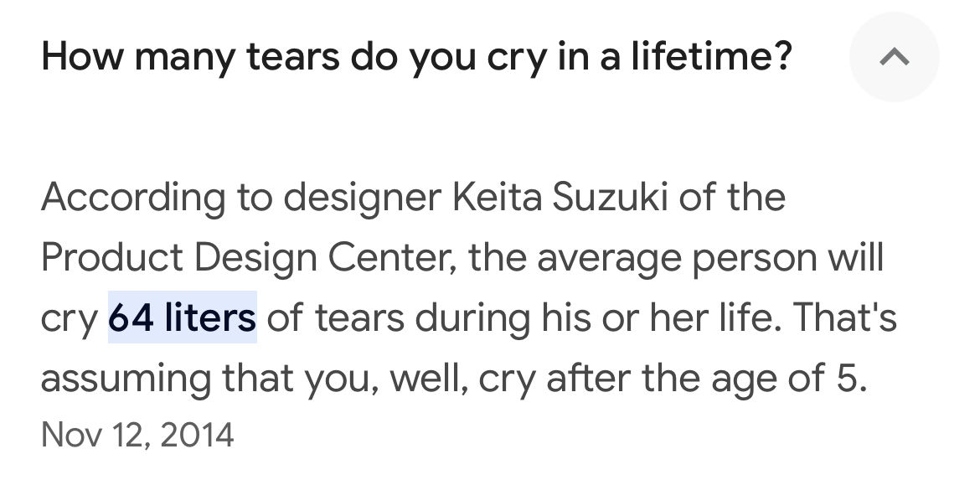Click the words "How many" in the heading
The width and height of the screenshot is (980, 485).
click(x=139, y=57)
